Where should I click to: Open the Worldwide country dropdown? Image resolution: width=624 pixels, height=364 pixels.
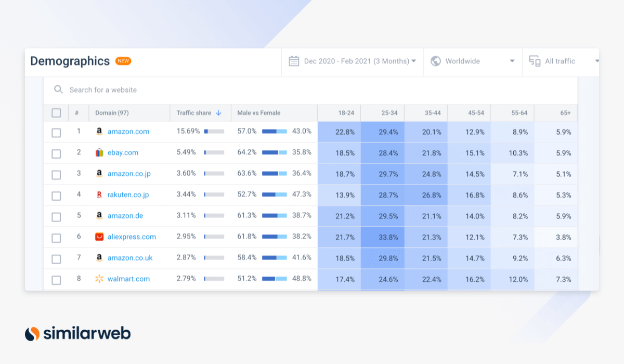(x=473, y=61)
